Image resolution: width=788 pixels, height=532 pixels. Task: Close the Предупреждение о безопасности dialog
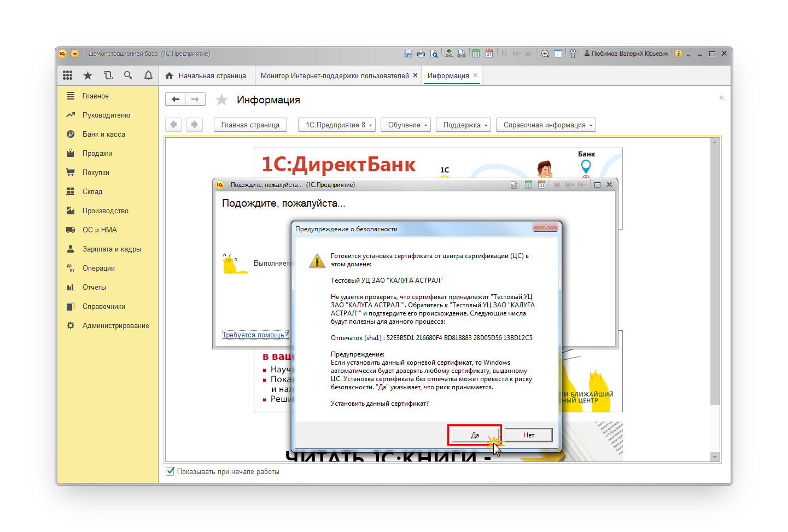(x=545, y=226)
